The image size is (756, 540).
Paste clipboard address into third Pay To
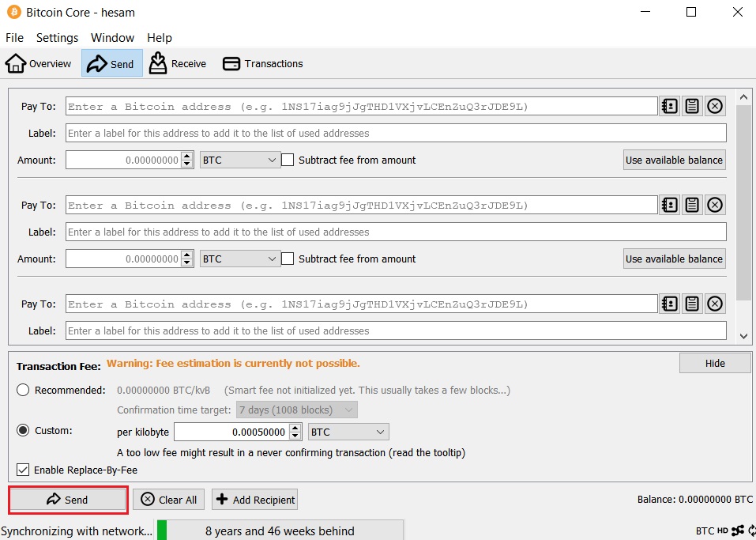692,304
